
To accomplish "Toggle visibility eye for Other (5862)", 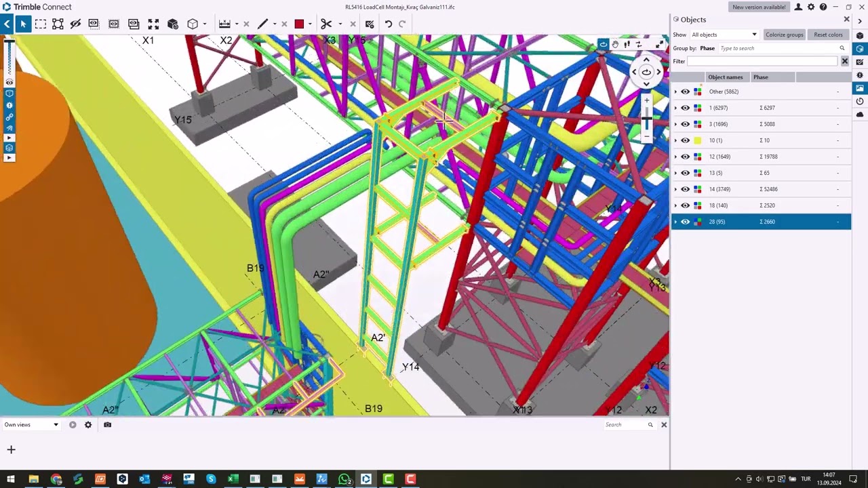I will click(x=686, y=91).
